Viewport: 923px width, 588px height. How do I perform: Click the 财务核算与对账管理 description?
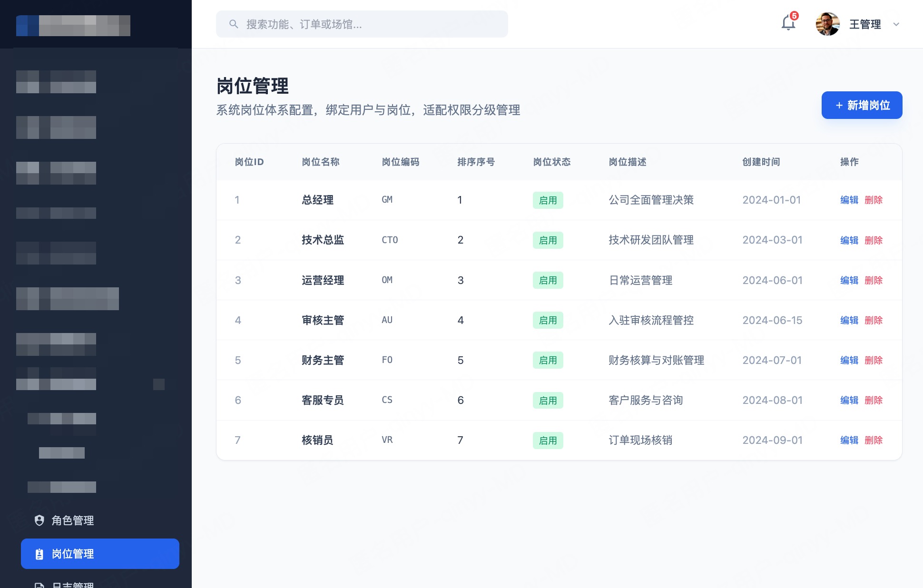pos(657,360)
